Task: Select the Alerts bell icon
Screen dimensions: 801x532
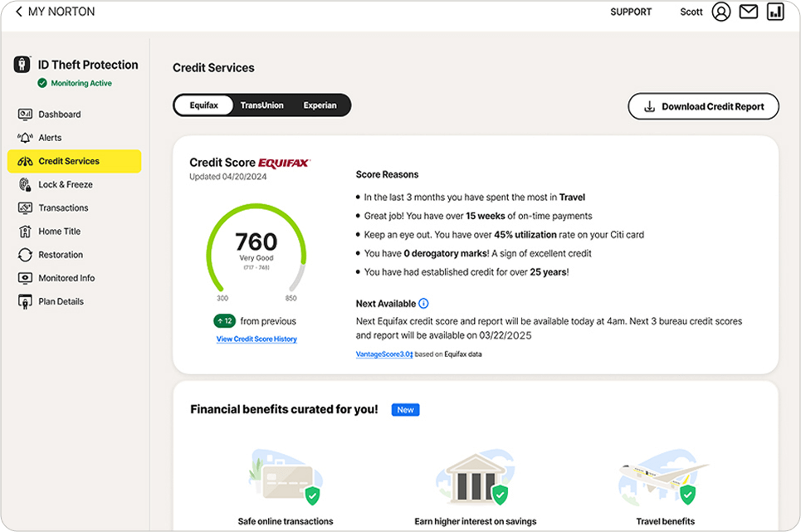Action: pyautogui.click(x=24, y=137)
